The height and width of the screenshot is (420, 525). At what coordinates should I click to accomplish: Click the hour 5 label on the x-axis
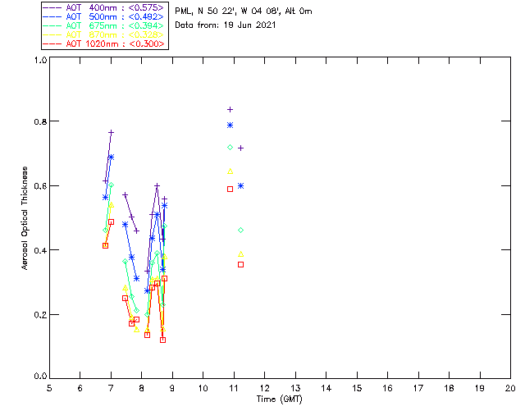(x=49, y=388)
